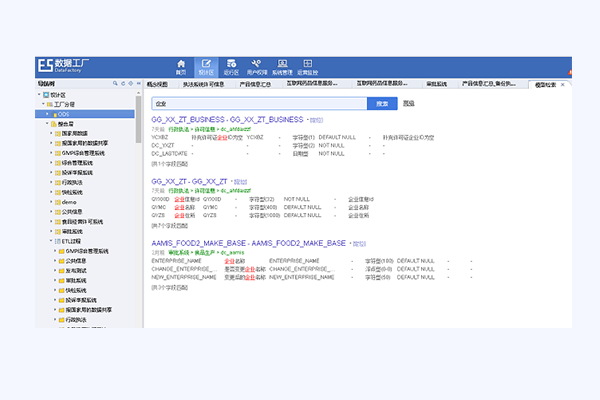
Task: Open the 首页 home icon
Action: (x=181, y=67)
